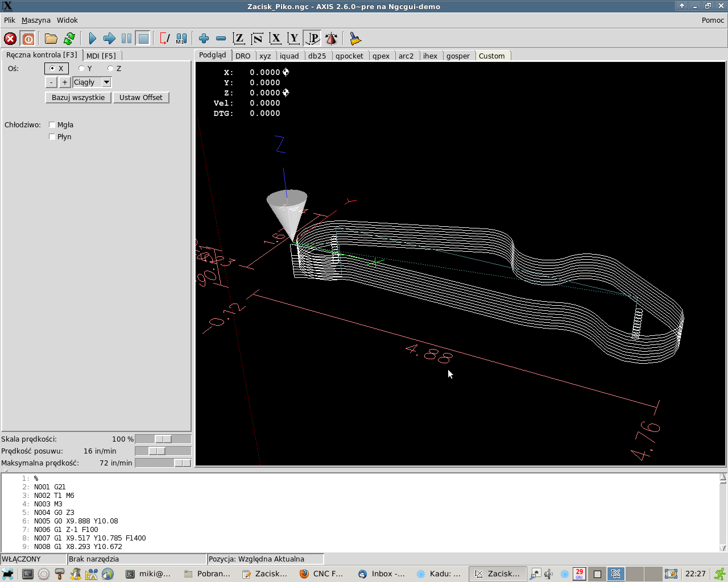Toggle the emergency stop button
This screenshot has width=728, height=582.
pos(10,39)
